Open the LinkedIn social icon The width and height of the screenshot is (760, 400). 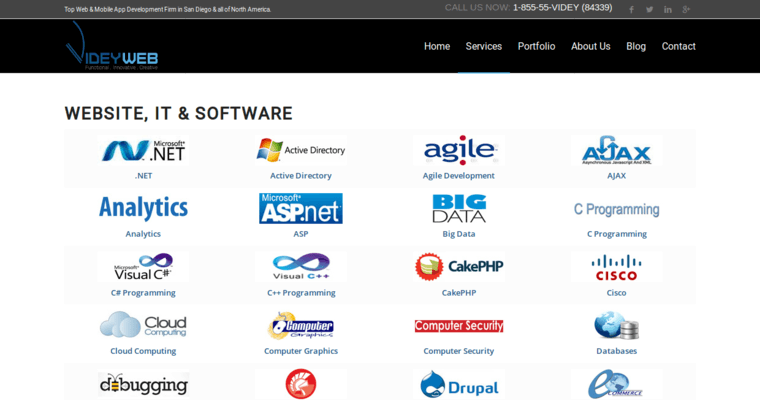[668, 9]
